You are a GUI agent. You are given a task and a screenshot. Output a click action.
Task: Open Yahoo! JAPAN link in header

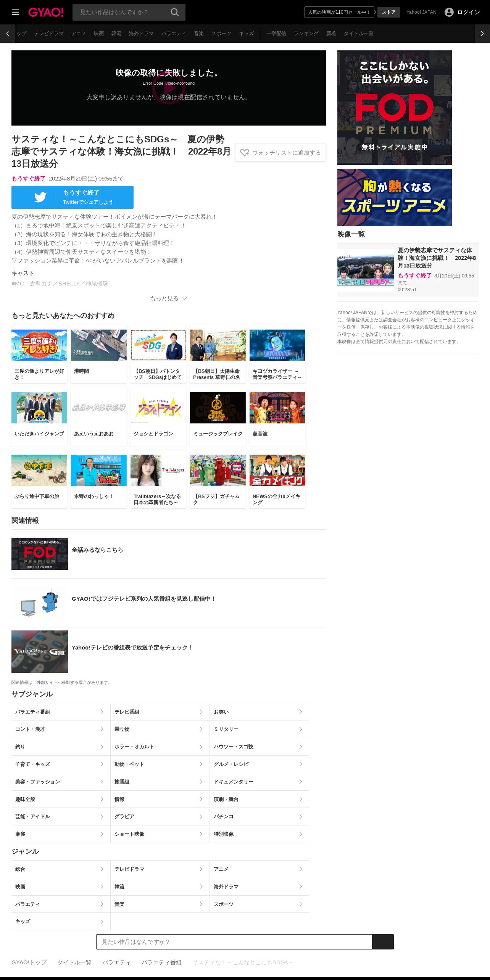(x=421, y=12)
